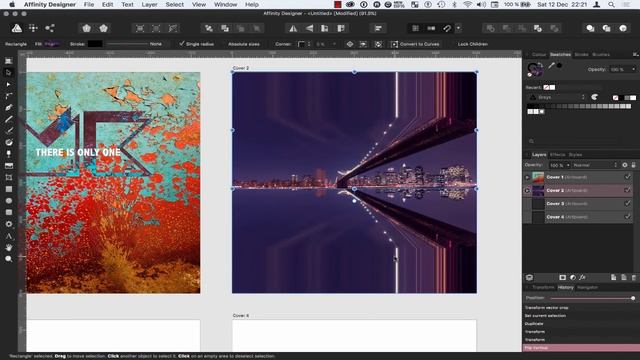Screen dimensions: 640x360
Task: Expand the Cover 1 artboard layer
Action: [527, 178]
